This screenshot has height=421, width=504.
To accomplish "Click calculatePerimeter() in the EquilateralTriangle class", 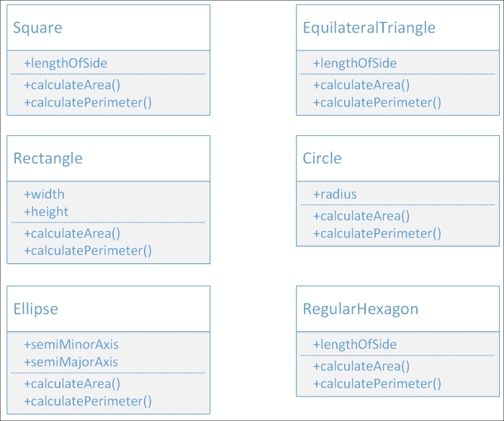I will 377,102.
